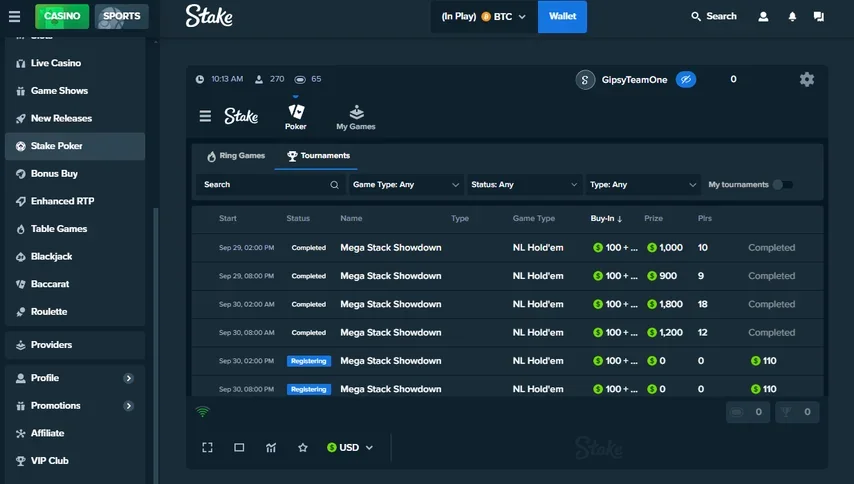Select Stake Poker in sidebar
This screenshot has width=854, height=484.
coord(75,146)
